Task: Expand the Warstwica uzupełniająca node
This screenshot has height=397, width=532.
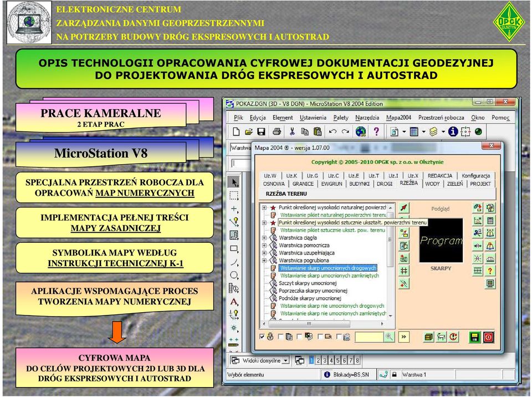Action: (264, 253)
